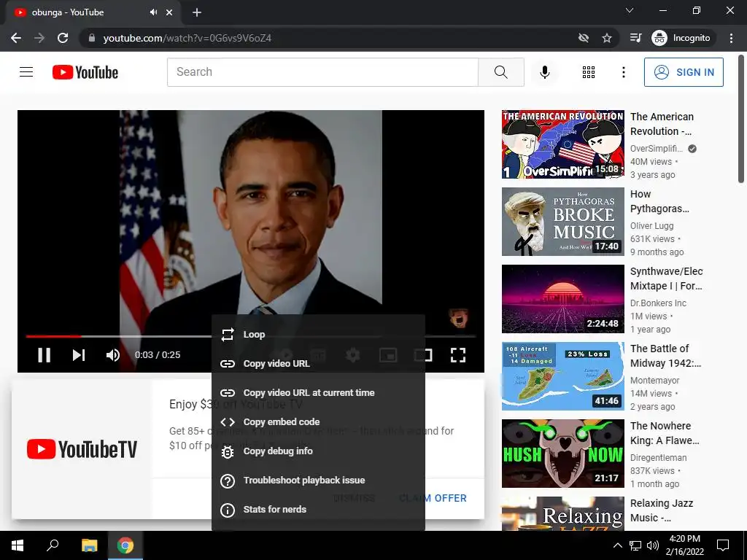Screen dimensions: 747x560
Task: Click the channel watermark in player
Action: coord(458,318)
